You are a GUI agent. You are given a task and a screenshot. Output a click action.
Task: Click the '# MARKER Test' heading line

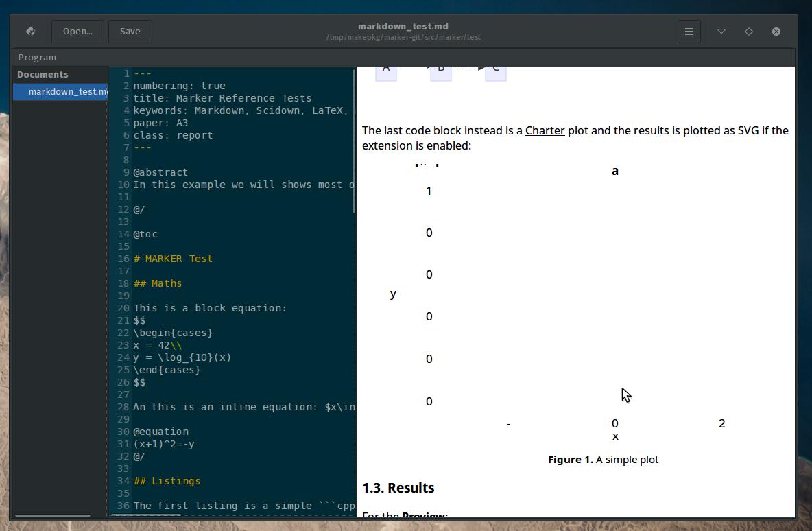click(x=173, y=259)
